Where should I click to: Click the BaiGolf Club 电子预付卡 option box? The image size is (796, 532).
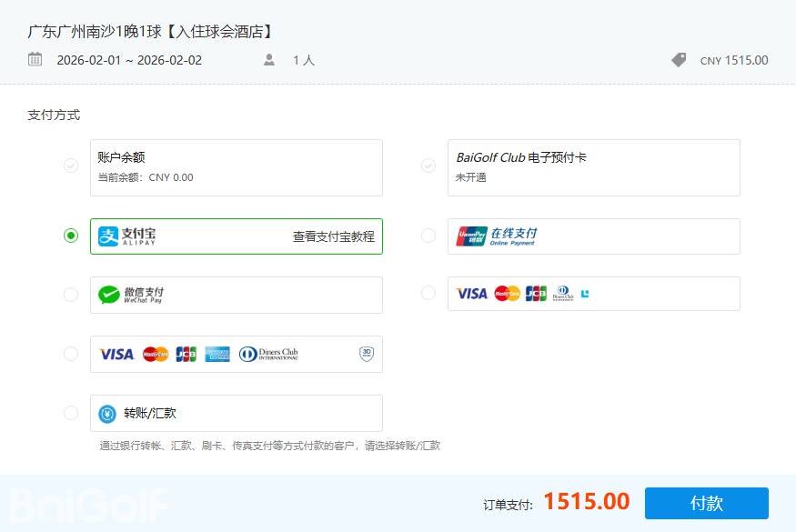[593, 167]
